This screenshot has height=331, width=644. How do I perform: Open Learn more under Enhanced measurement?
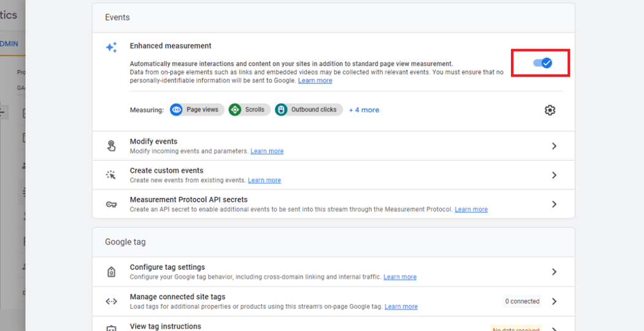pyautogui.click(x=315, y=80)
